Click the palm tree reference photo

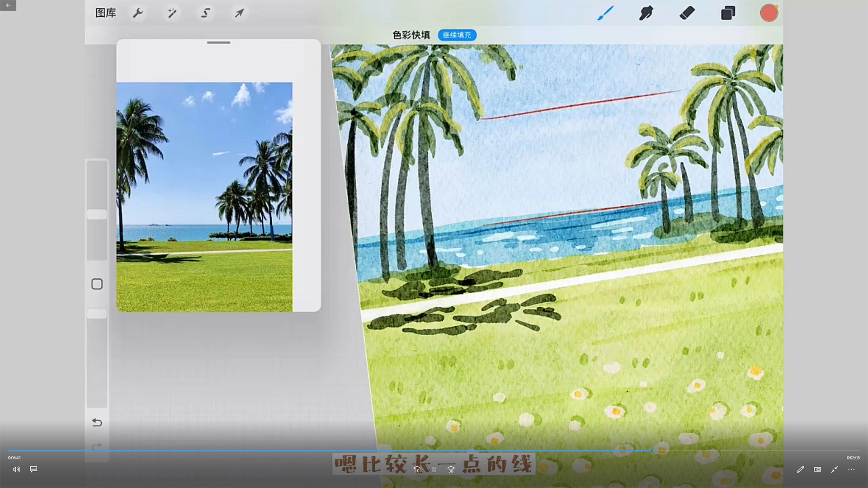point(204,197)
